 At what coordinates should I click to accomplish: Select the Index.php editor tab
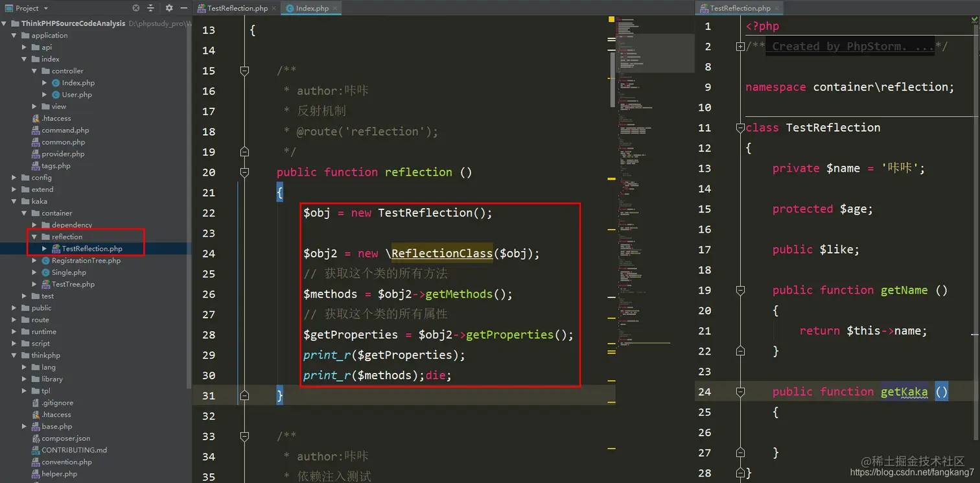point(312,8)
